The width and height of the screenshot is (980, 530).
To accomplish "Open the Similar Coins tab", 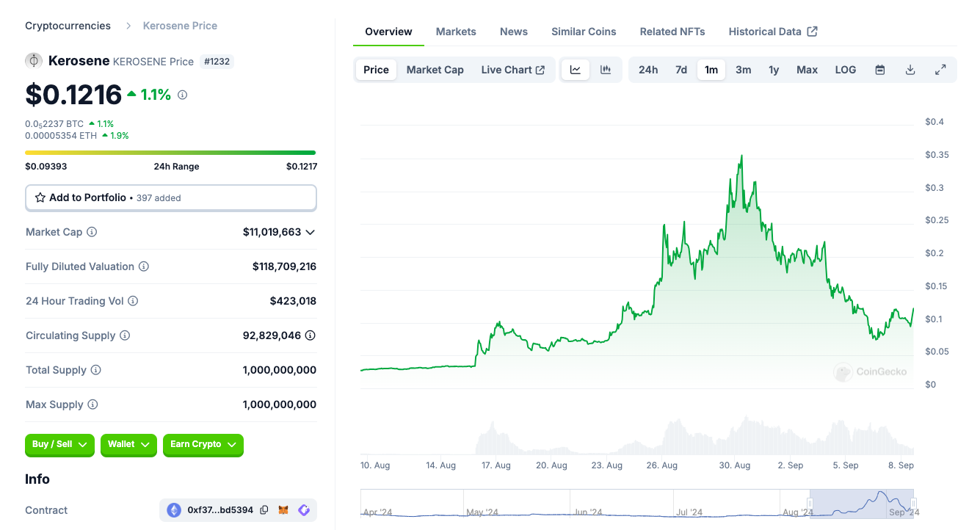I will 584,32.
